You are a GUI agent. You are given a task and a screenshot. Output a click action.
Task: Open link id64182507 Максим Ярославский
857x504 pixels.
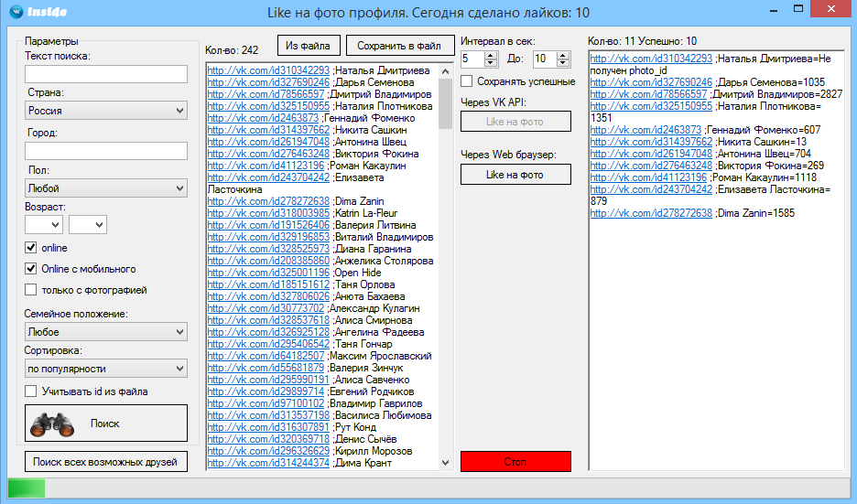(x=266, y=356)
